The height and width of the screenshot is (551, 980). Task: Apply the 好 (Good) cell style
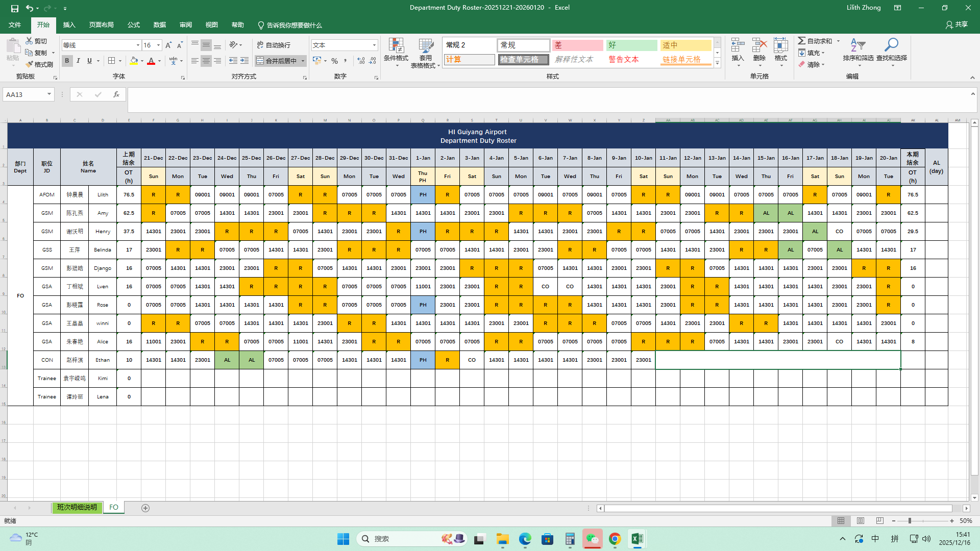[631, 45]
